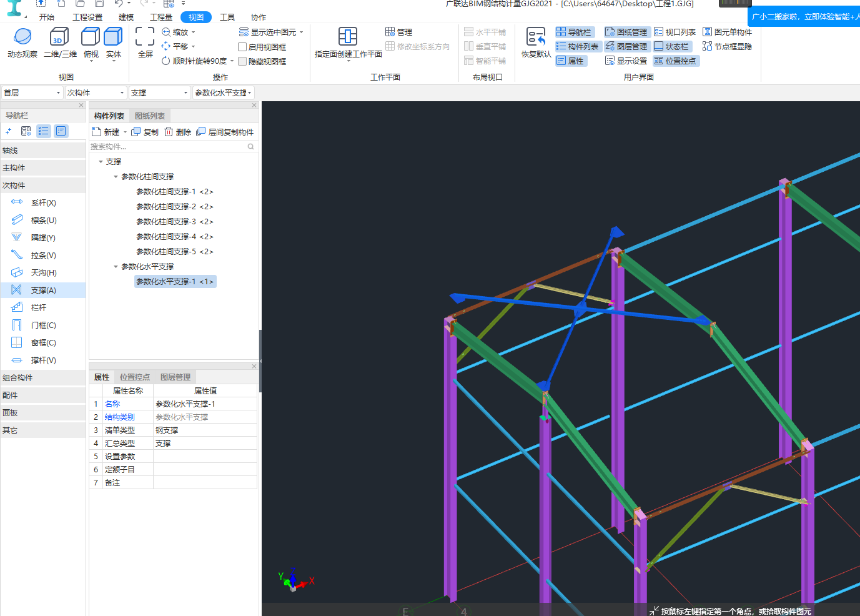Switch view with 二维/三维 icon
The width and height of the screenshot is (860, 616).
tap(60, 43)
